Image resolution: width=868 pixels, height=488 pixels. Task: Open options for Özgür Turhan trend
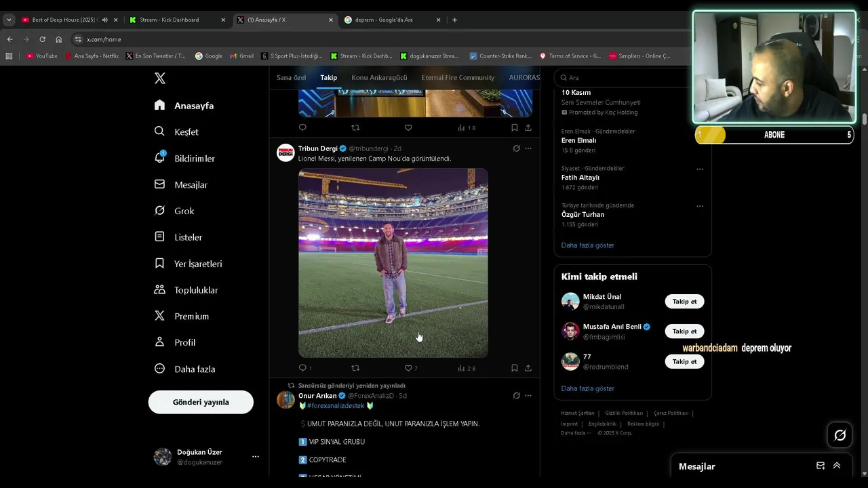tap(700, 207)
